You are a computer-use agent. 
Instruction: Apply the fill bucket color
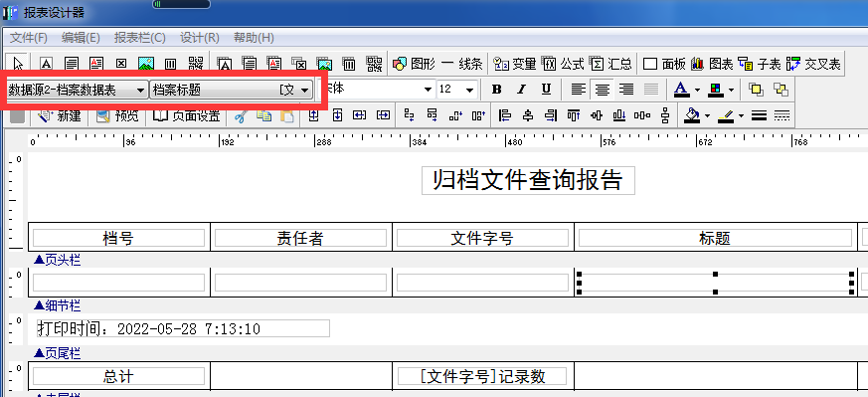point(692,115)
